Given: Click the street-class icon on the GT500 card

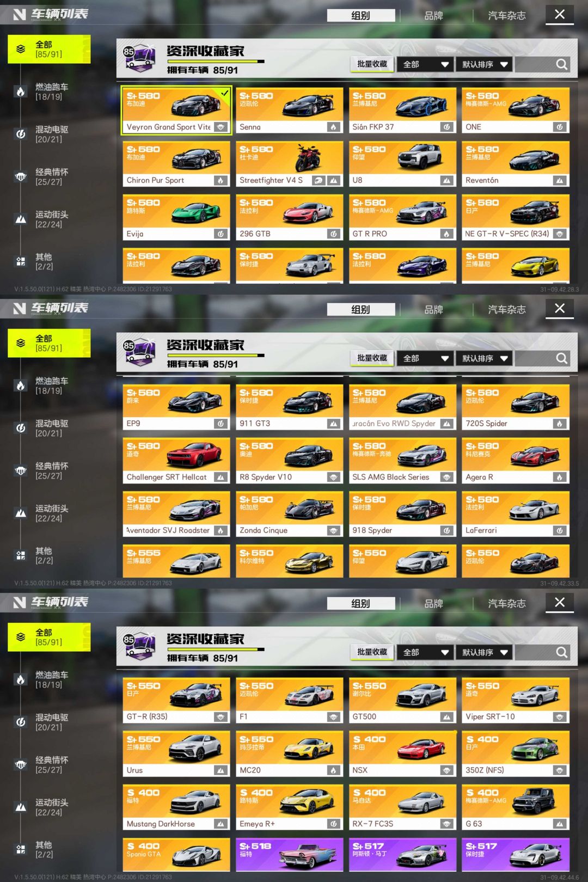Looking at the screenshot, I should pyautogui.click(x=446, y=717).
